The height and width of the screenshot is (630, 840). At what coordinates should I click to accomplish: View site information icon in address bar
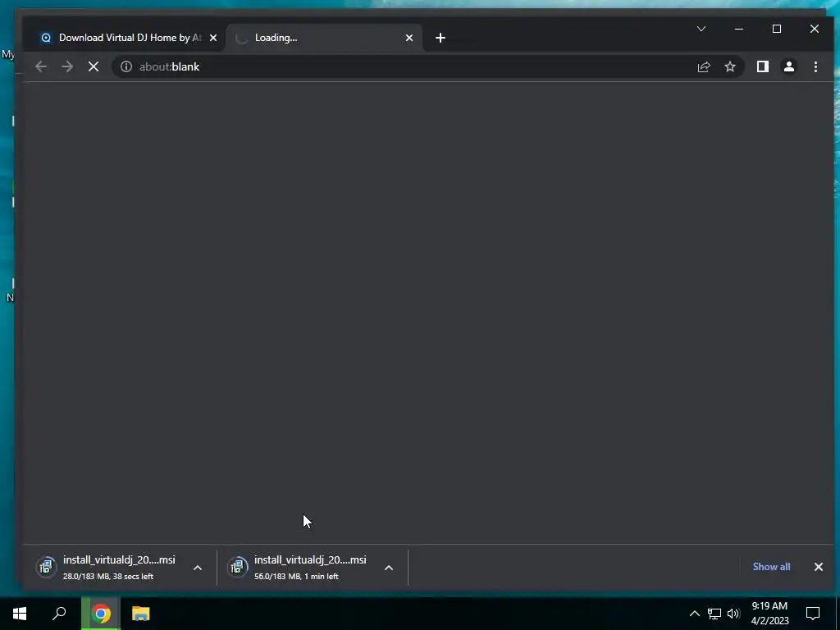(126, 67)
